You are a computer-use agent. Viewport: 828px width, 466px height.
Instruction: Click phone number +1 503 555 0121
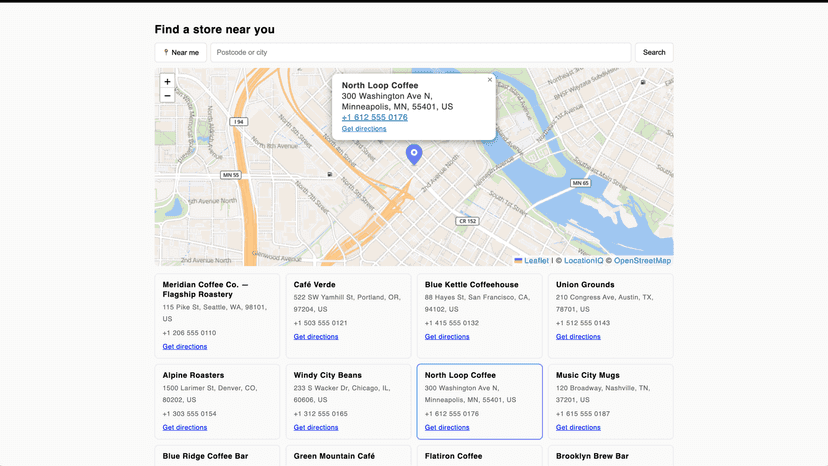321,323
